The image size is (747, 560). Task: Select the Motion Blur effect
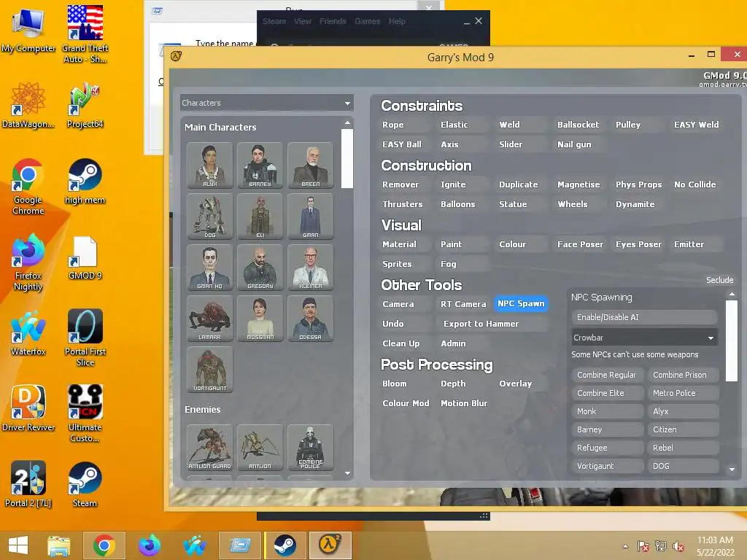(x=463, y=403)
